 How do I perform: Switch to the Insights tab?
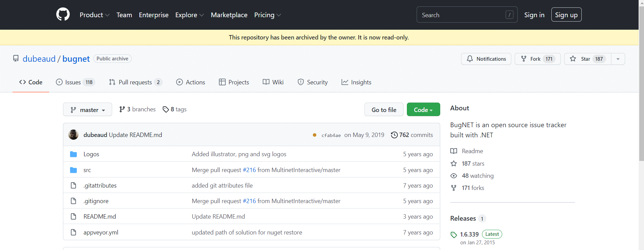(x=356, y=82)
